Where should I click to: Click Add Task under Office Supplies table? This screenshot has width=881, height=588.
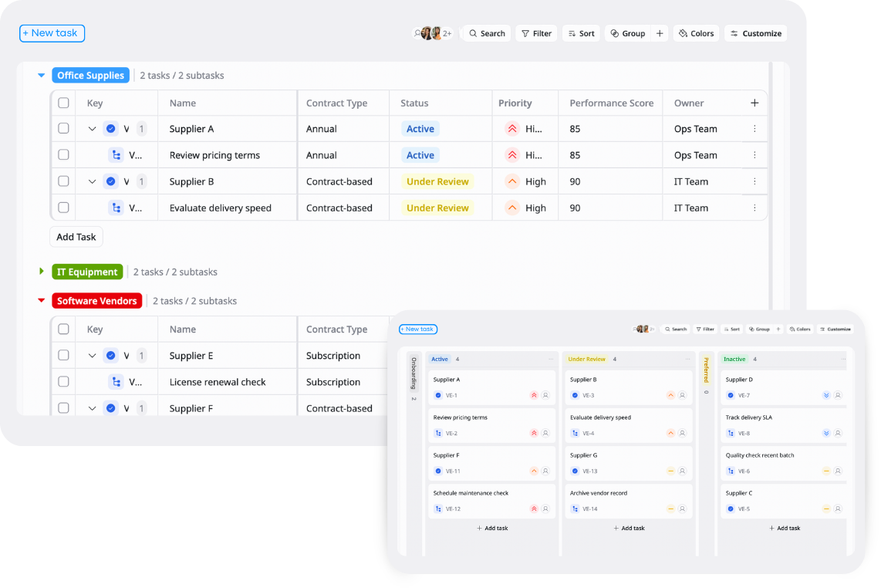tap(76, 237)
